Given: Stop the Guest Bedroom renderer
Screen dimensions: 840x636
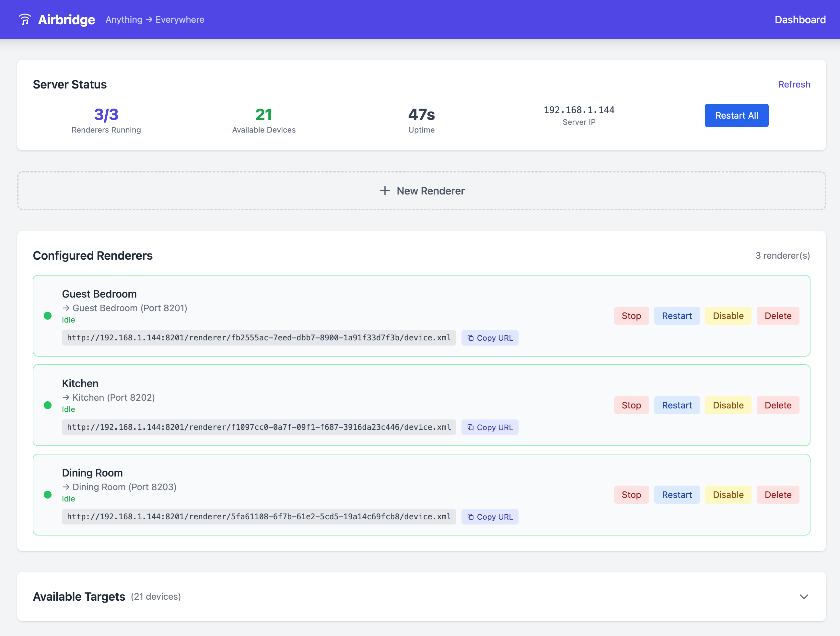Looking at the screenshot, I should point(631,316).
